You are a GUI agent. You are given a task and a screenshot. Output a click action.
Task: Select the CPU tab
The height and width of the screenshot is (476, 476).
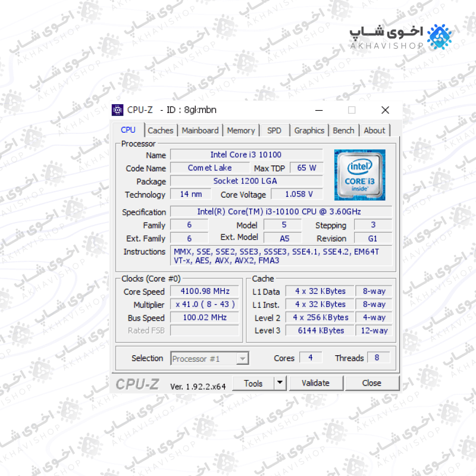[128, 130]
